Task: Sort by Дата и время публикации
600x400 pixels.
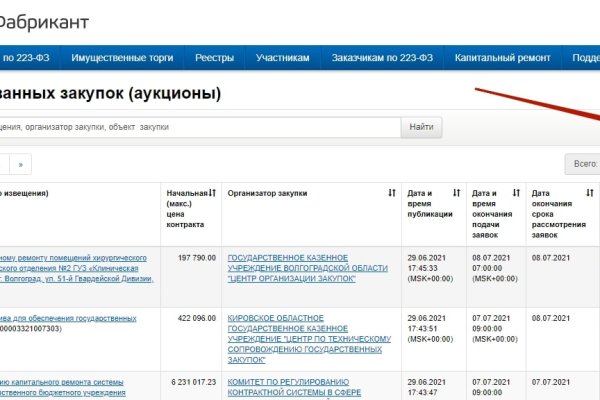Action: 456,192
